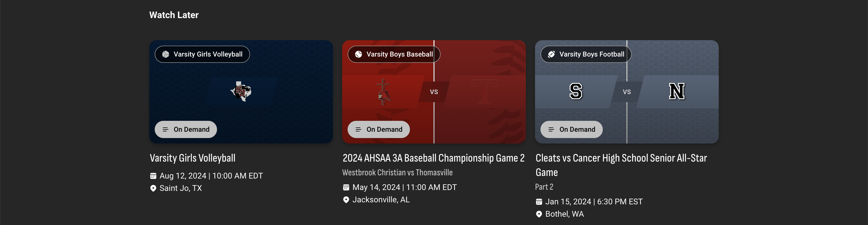Click the On Demand badge on the volleyball card
The height and width of the screenshot is (225, 868).
pyautogui.click(x=185, y=129)
